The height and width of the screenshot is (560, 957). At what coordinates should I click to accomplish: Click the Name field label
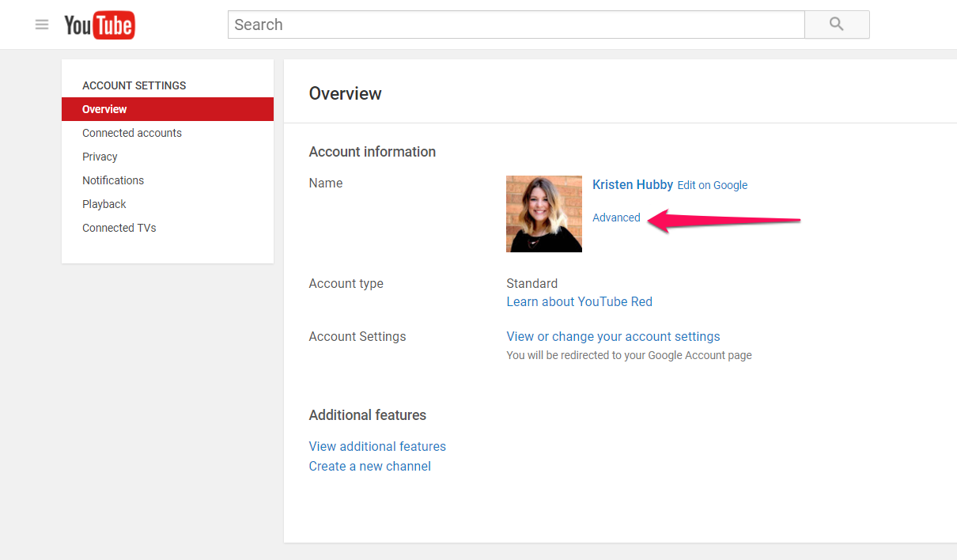(326, 183)
